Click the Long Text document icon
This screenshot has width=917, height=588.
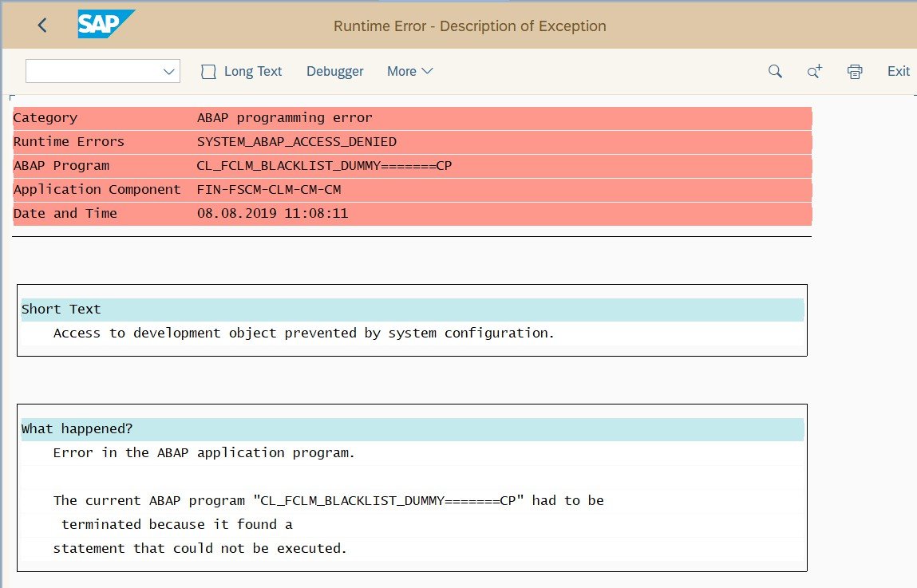coord(208,71)
